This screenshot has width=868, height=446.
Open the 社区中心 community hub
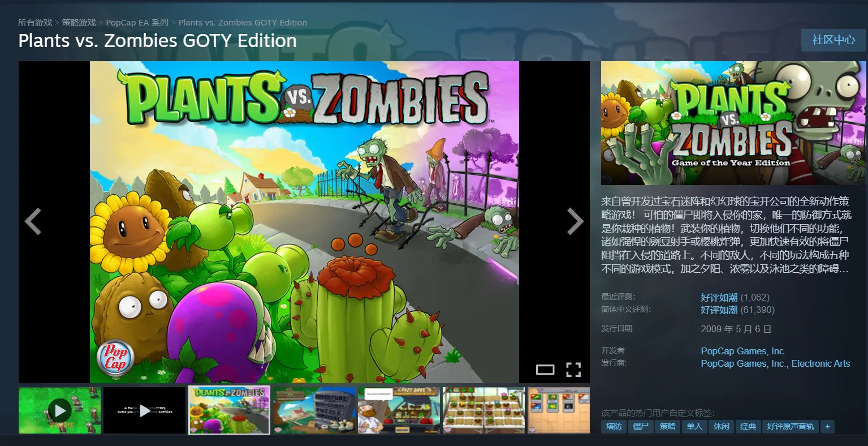coord(834,40)
